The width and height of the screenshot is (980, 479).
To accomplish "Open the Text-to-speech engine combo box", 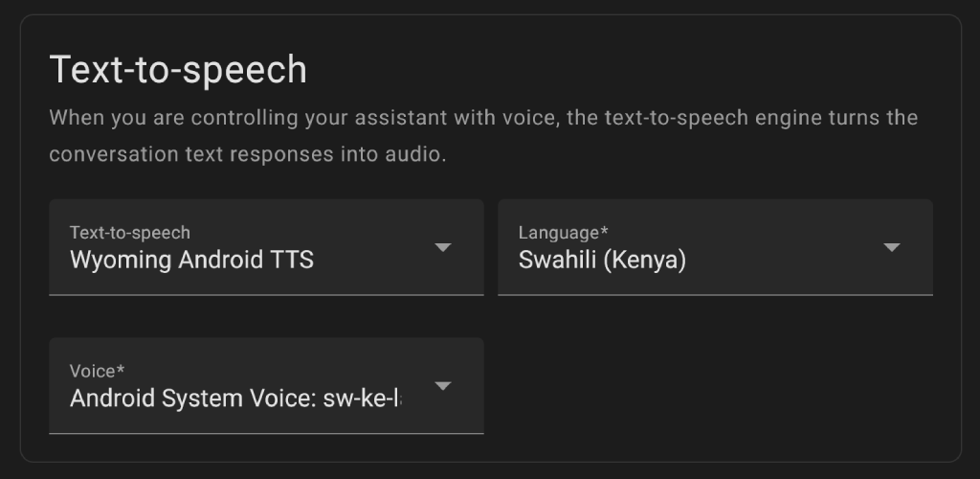I will tap(266, 247).
